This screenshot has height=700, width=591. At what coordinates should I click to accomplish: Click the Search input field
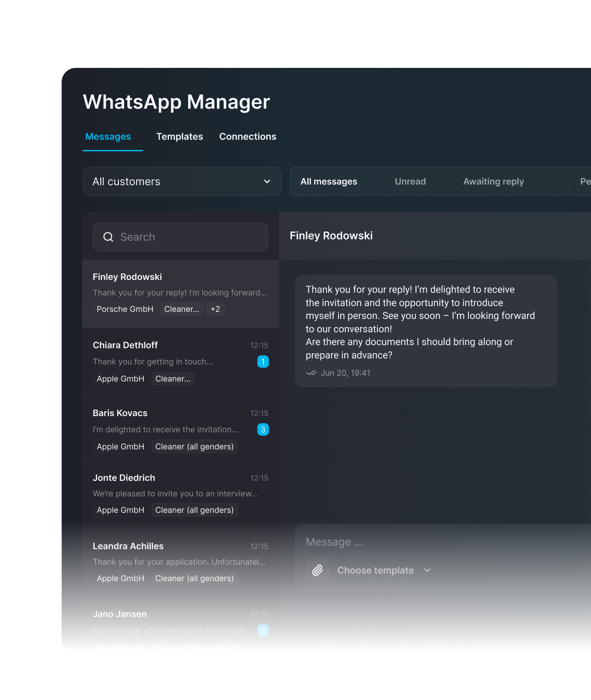coord(181,237)
